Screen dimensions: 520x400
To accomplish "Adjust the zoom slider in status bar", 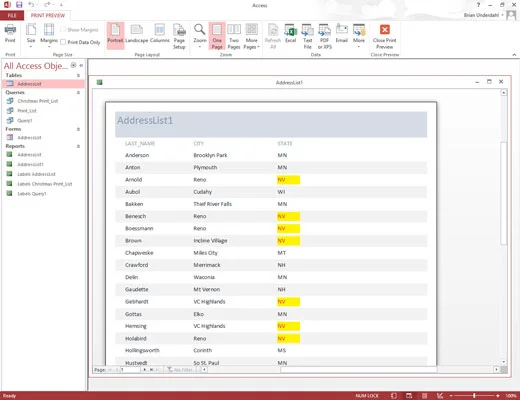I will coord(474,396).
